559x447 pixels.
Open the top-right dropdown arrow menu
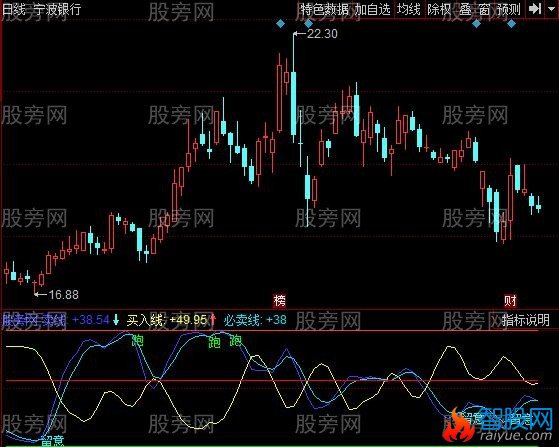(x=551, y=9)
